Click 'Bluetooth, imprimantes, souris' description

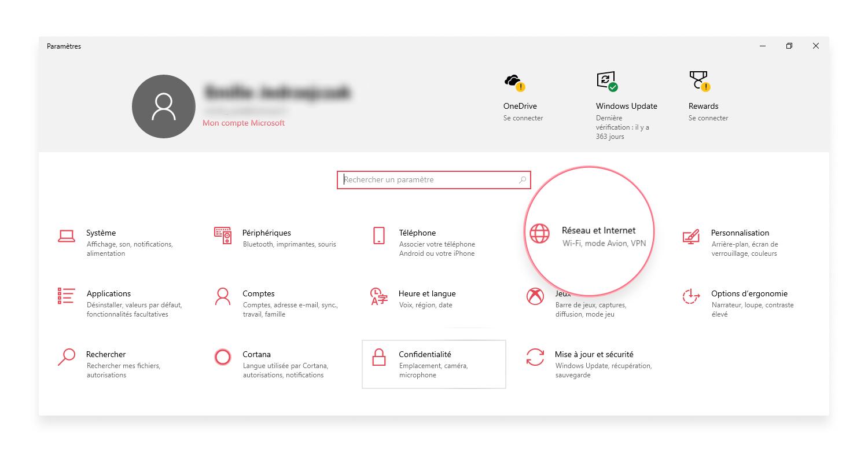289,244
